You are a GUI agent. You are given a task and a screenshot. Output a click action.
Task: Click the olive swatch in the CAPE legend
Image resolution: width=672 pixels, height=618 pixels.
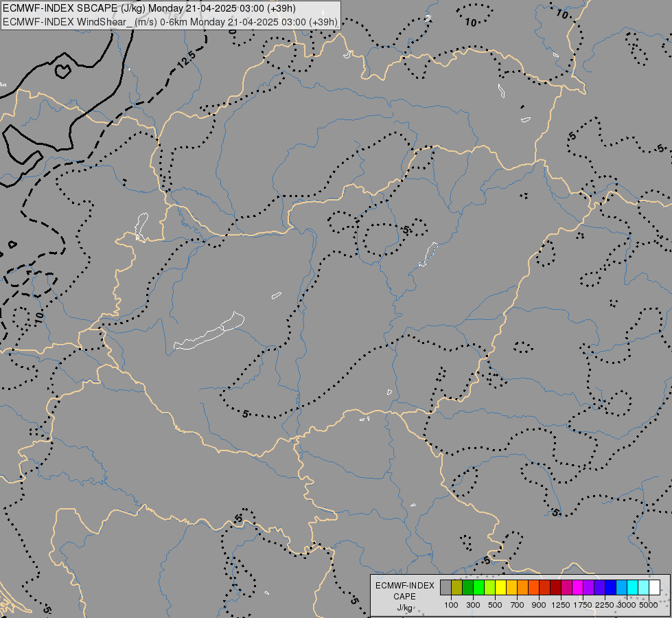pyautogui.click(x=457, y=587)
